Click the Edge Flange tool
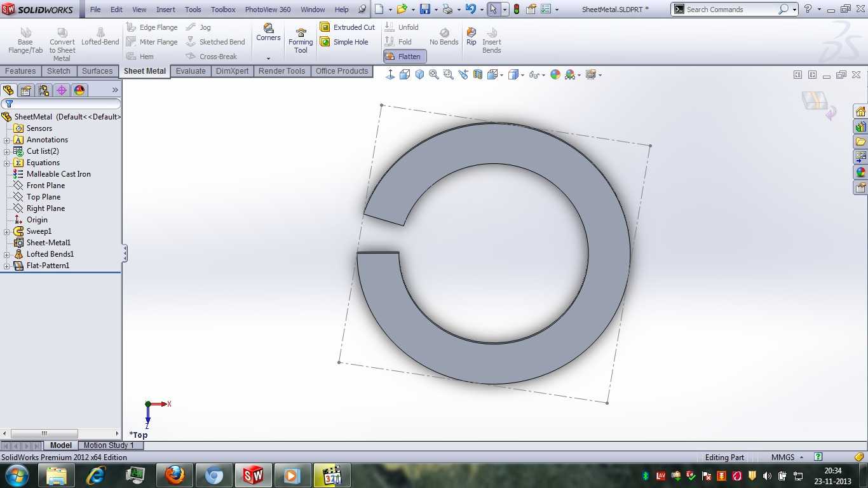 [152, 27]
